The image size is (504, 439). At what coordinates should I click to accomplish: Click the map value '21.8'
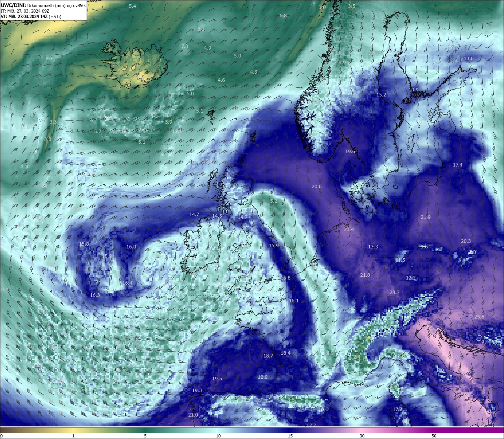[x=365, y=275]
